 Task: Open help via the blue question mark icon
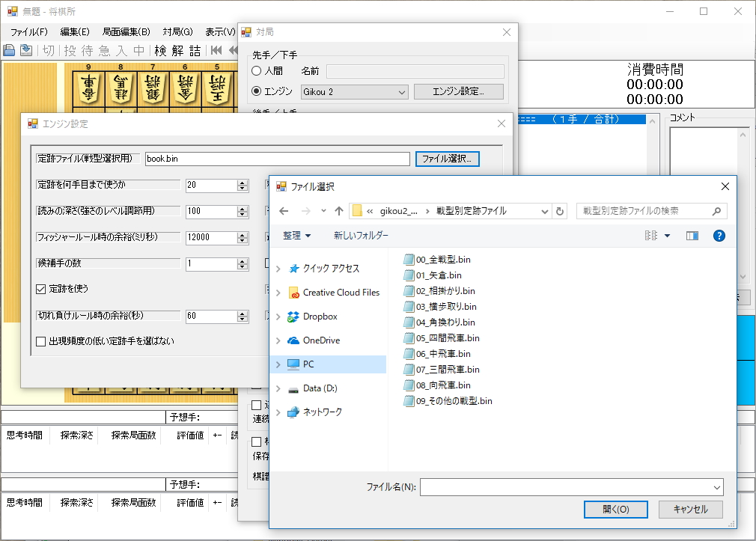pos(719,236)
